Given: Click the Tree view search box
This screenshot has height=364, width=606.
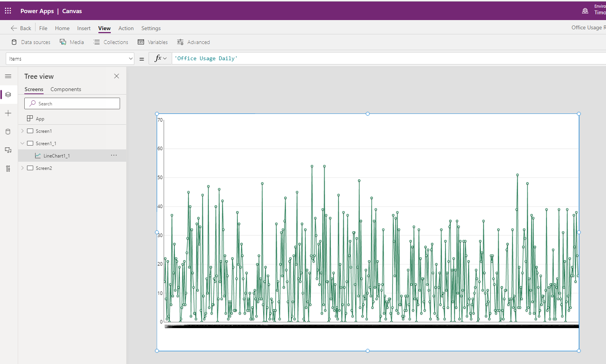Looking at the screenshot, I should pos(72,103).
